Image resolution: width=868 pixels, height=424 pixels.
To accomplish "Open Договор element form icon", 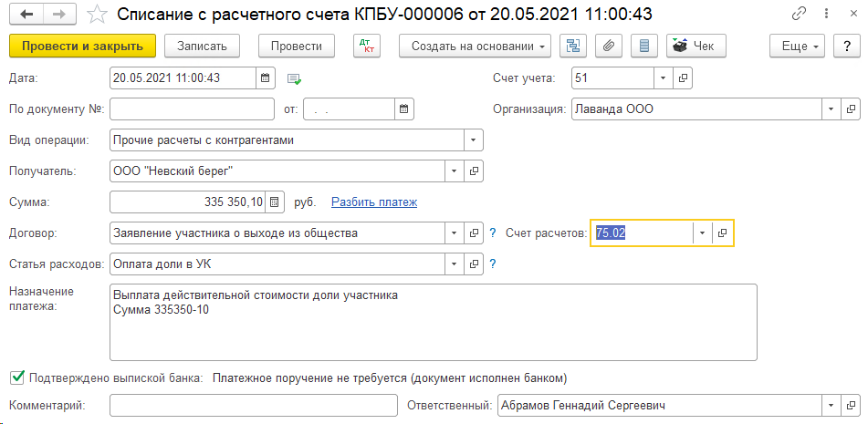I will [474, 233].
